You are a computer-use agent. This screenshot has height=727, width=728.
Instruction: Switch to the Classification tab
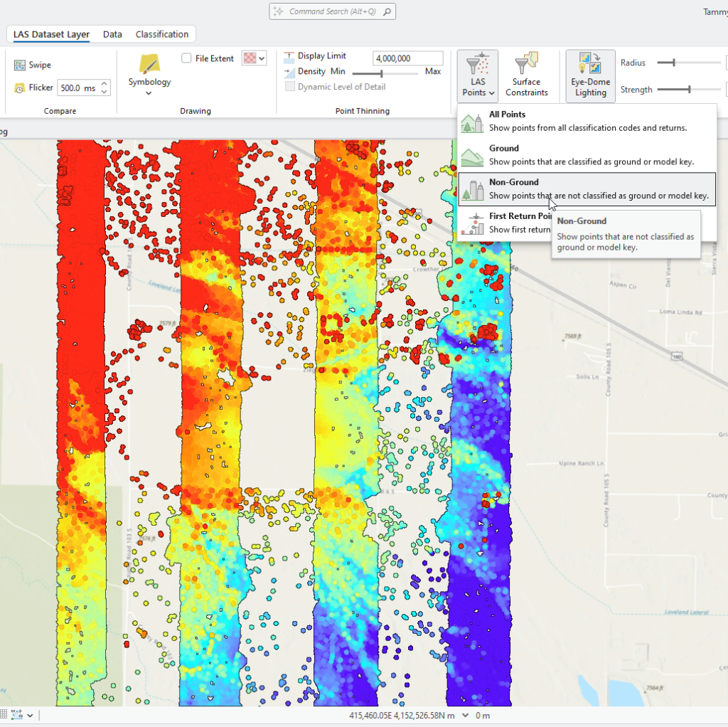(161, 33)
